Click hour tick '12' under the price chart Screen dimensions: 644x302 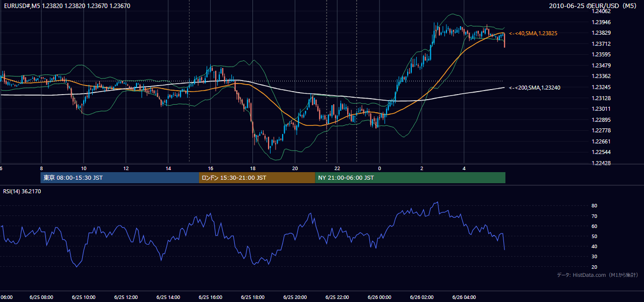click(x=126, y=168)
